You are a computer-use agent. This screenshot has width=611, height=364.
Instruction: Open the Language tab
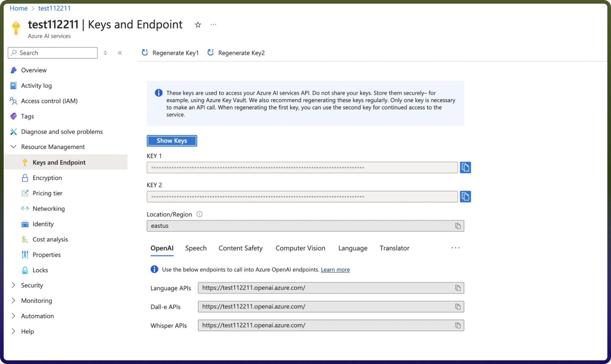click(x=353, y=248)
